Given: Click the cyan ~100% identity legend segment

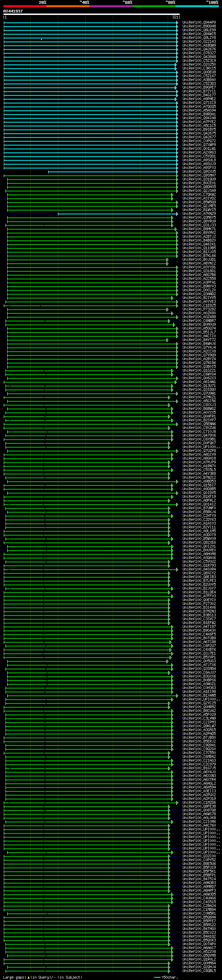Looking at the screenshot, I should tap(197, 6).
